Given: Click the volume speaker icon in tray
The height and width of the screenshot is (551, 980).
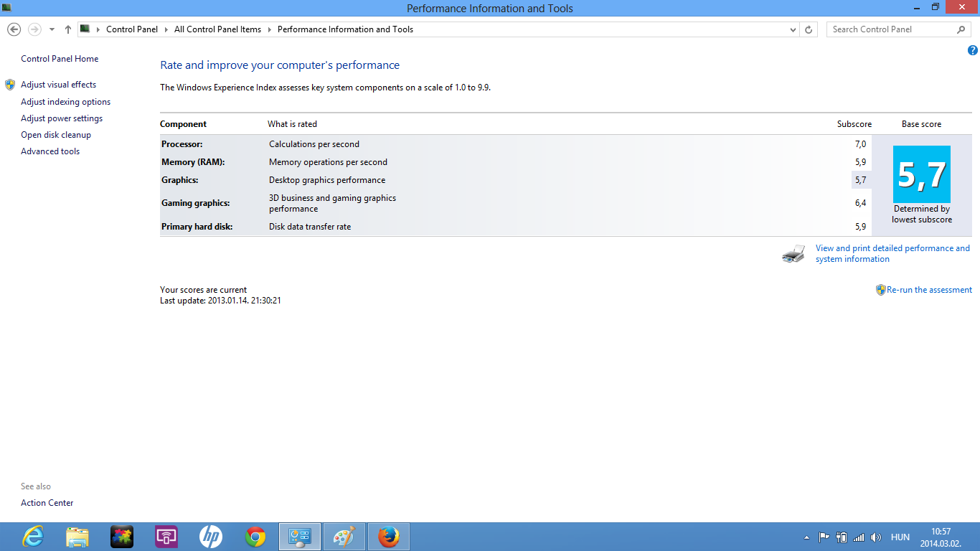Looking at the screenshot, I should coord(875,537).
